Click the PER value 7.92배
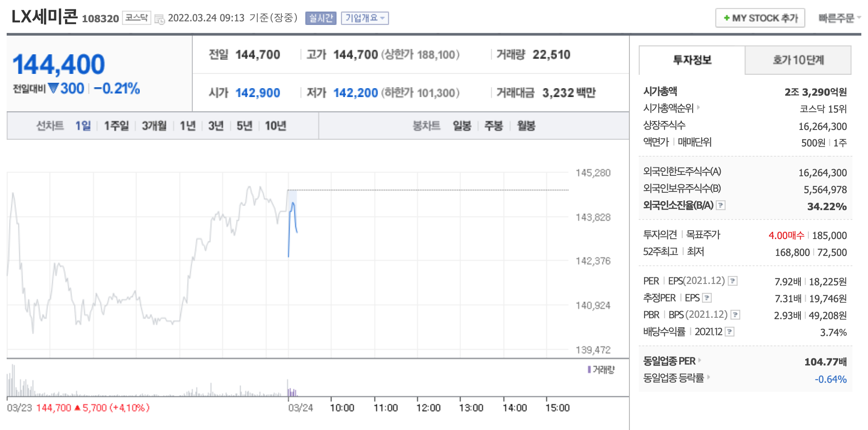Viewport: 868px width, 430px height. click(788, 282)
